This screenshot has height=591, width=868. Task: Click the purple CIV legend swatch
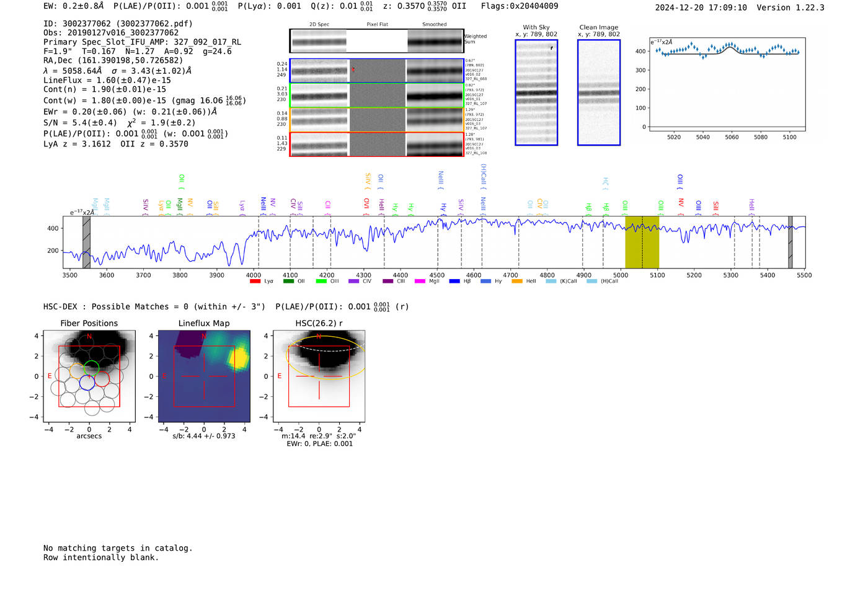pos(353,282)
